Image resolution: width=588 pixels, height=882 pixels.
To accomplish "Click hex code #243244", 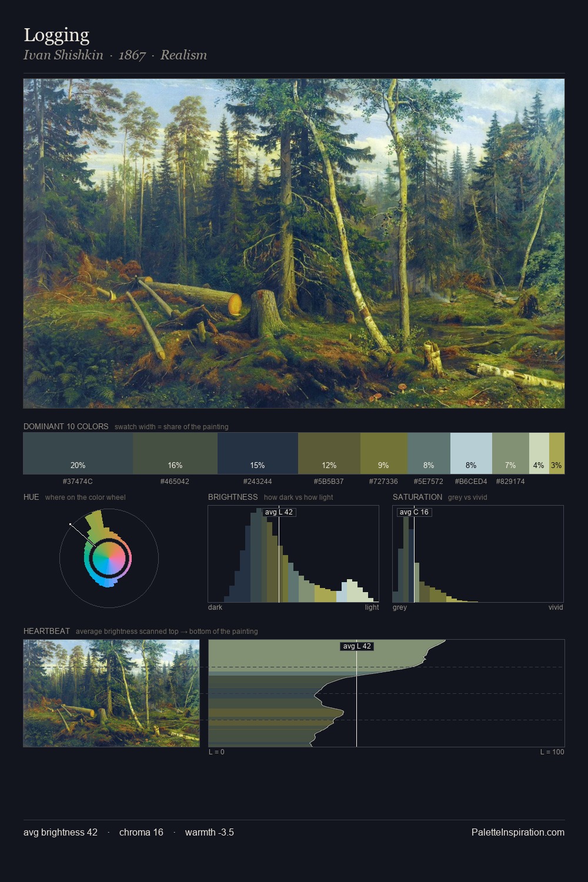I will (258, 482).
